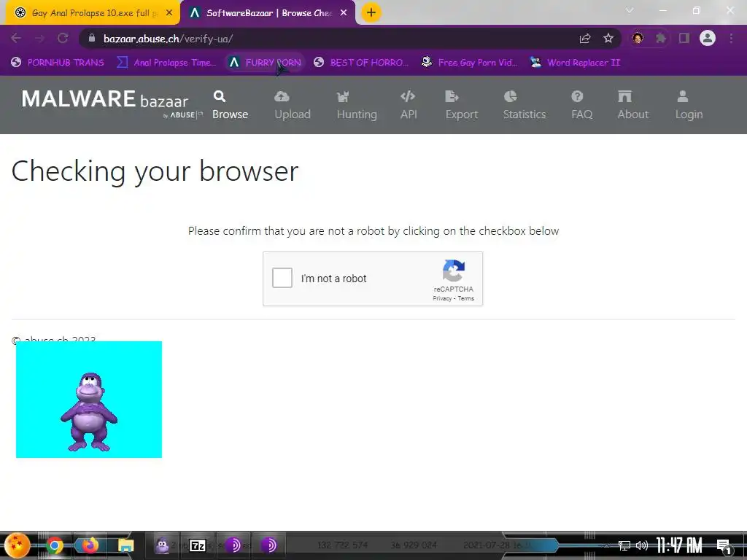Open the Chrome profile menu
Screen dimensions: 747x560
(708, 39)
